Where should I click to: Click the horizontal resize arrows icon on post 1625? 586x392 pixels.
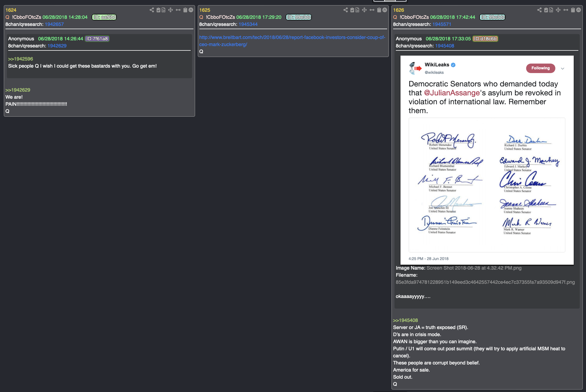point(372,10)
